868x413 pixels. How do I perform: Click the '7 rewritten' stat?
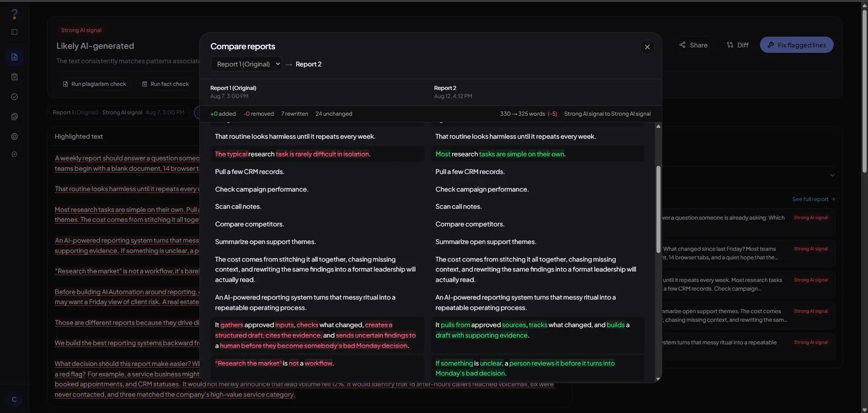click(x=295, y=114)
